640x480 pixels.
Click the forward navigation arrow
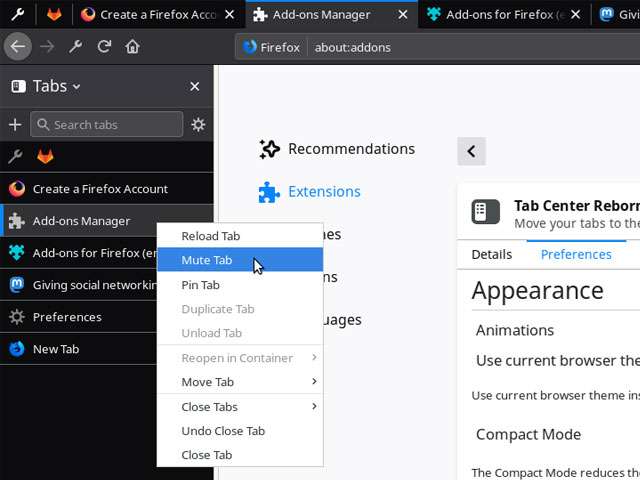point(47,47)
